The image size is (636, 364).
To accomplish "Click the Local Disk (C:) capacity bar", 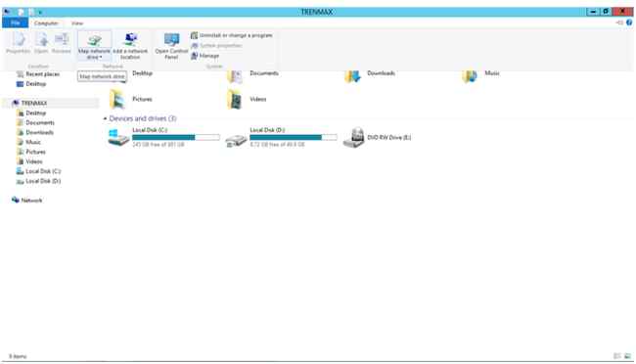I will click(176, 138).
